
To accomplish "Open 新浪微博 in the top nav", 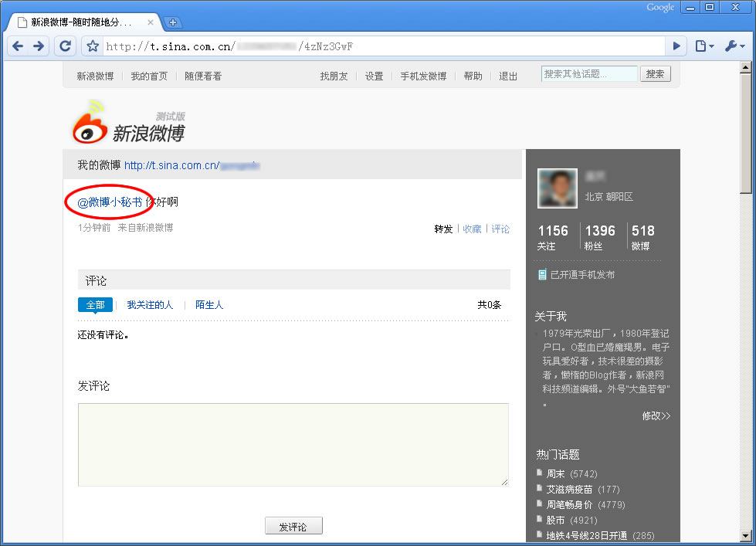I will pos(95,76).
